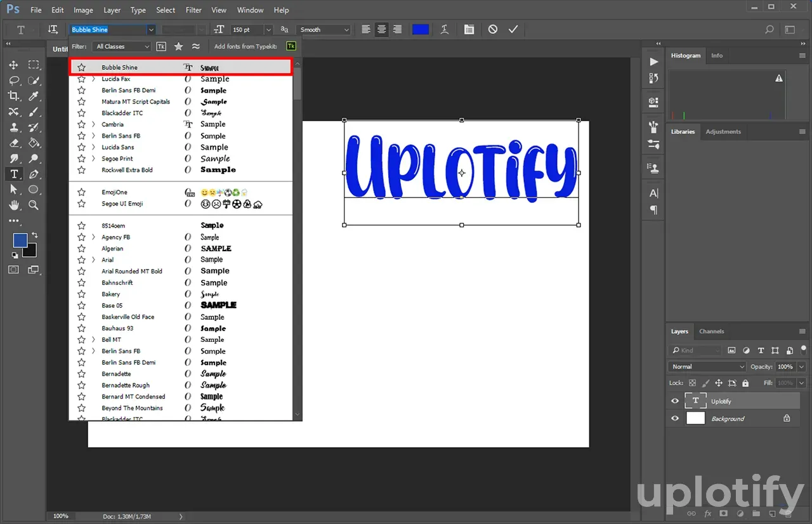
Task: Switch to the Info tab
Action: point(717,55)
